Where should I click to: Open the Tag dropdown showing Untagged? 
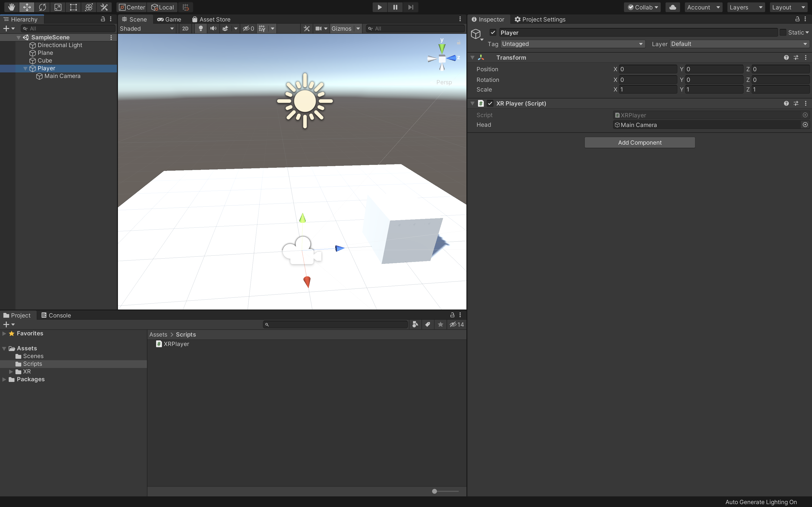572,44
